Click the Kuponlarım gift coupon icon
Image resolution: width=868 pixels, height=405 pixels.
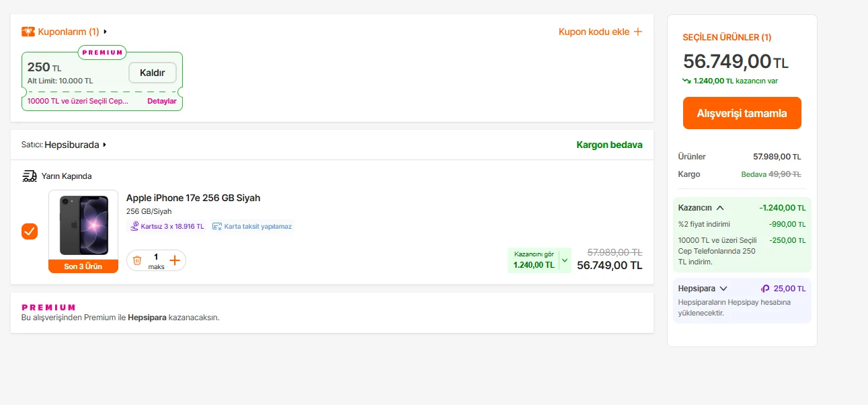[28, 32]
